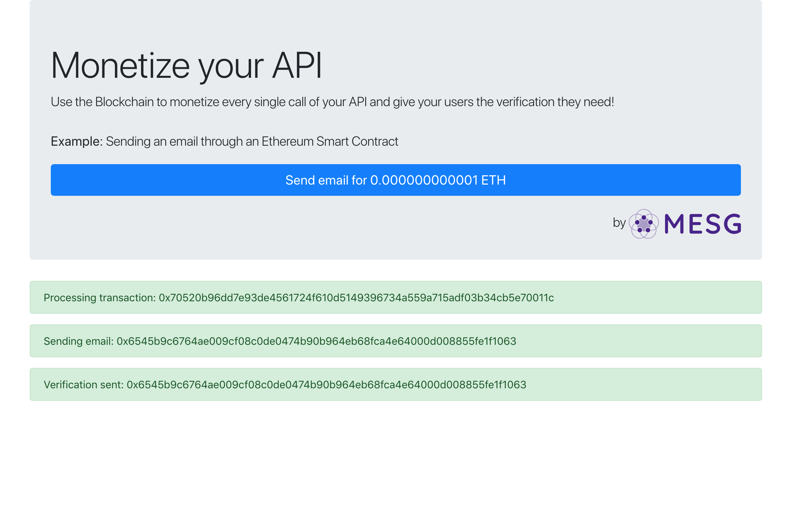Click the 'Verification sent:' label text
This screenshot has height=532, width=797.
83,385
